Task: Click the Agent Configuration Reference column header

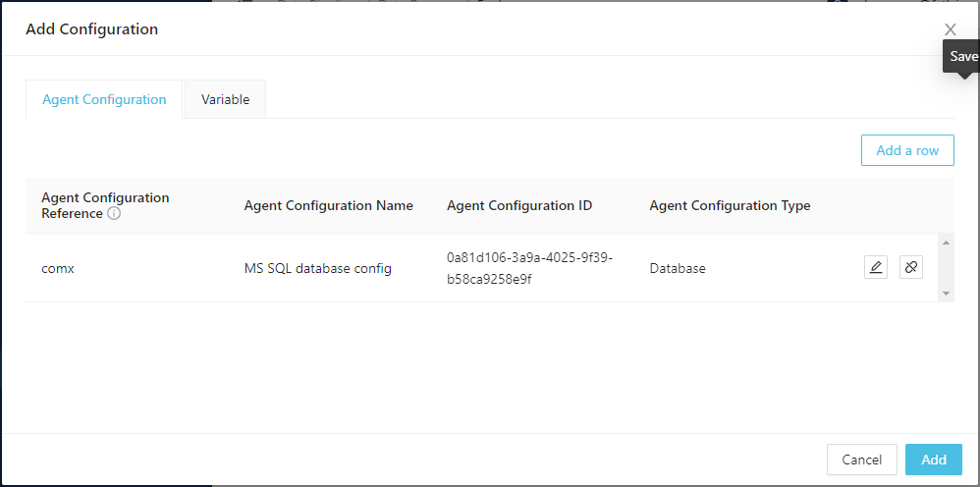Action: point(105,205)
